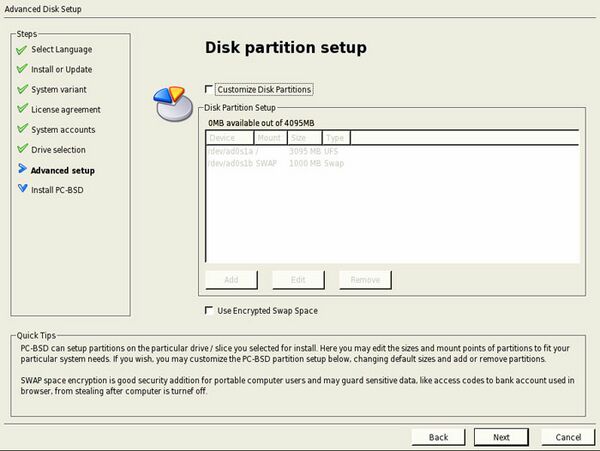Click the checkmark icon beside System accounts
This screenshot has width=600, height=451.
[x=21, y=129]
